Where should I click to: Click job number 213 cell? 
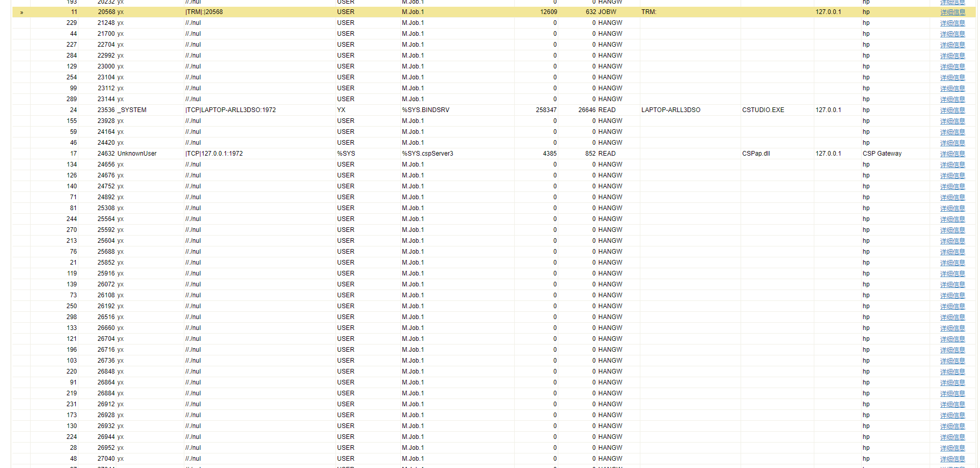coord(72,241)
